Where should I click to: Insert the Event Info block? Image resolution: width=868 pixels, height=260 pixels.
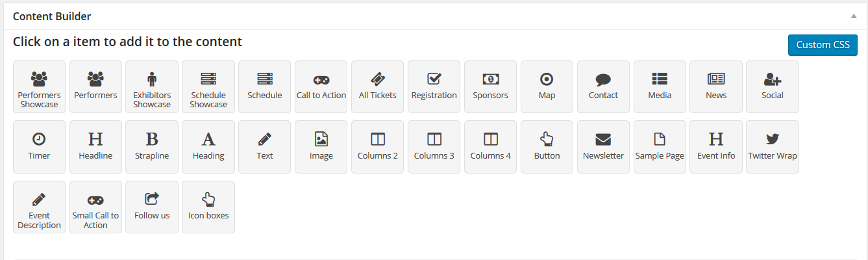(716, 147)
